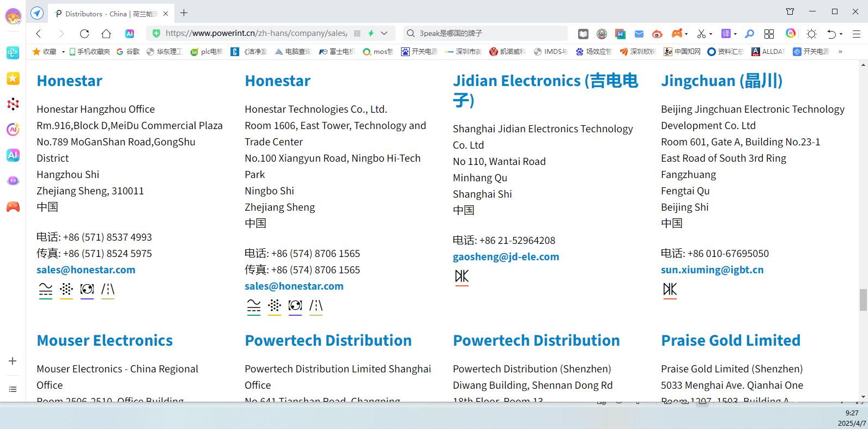The height and width of the screenshot is (429, 868).
Task: Toggle the sun-shaped brightness mode icon
Action: pos(811,34)
